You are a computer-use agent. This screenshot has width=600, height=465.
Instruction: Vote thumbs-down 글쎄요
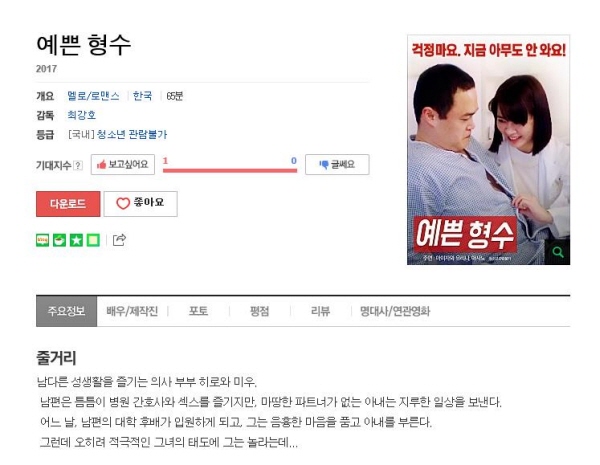tap(337, 165)
